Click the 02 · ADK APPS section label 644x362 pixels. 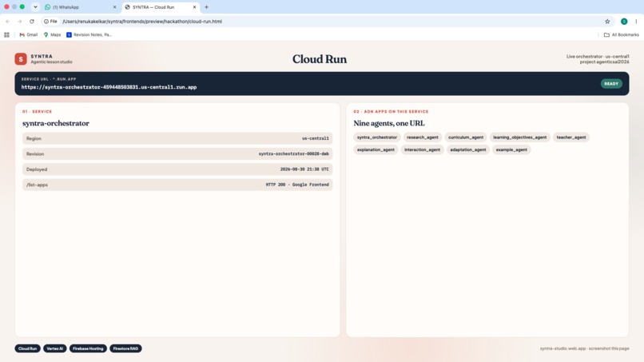point(391,112)
